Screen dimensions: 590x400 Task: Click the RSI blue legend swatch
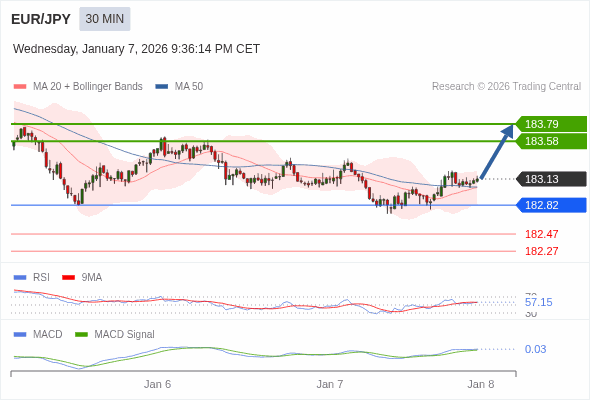click(x=20, y=278)
